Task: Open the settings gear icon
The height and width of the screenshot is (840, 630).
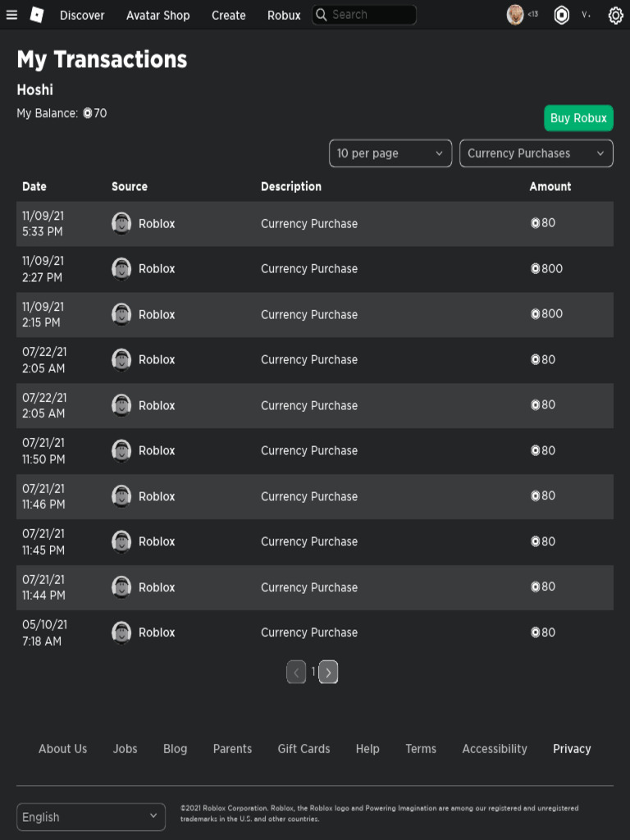Action: pyautogui.click(x=615, y=15)
